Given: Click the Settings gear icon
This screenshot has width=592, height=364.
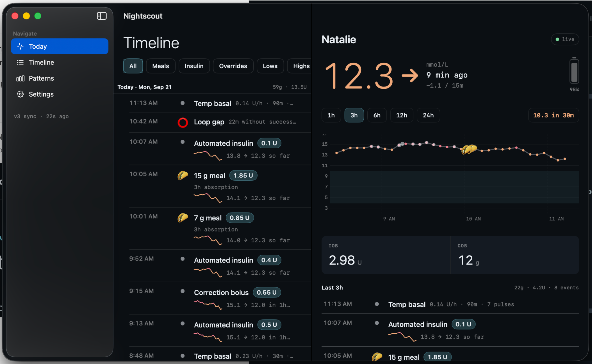Looking at the screenshot, I should [x=20, y=94].
